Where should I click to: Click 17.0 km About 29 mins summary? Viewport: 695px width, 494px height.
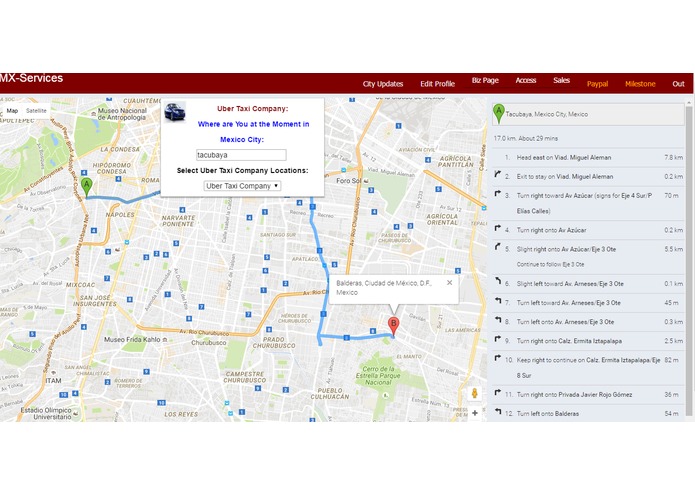[x=526, y=138]
